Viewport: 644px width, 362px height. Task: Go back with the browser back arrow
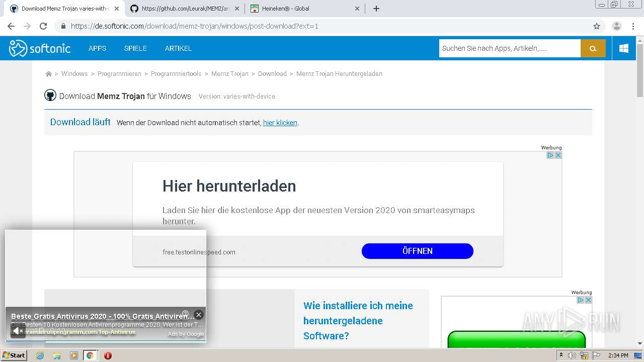[11, 26]
